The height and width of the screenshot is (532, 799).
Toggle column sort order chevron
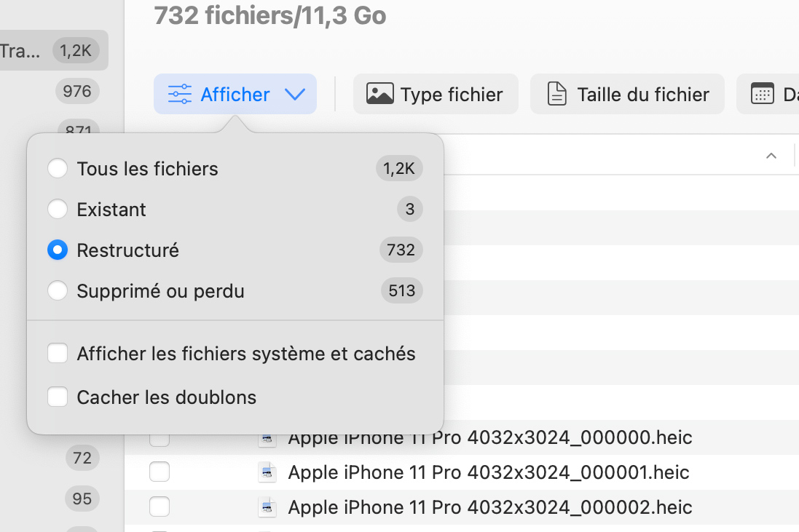[771, 156]
